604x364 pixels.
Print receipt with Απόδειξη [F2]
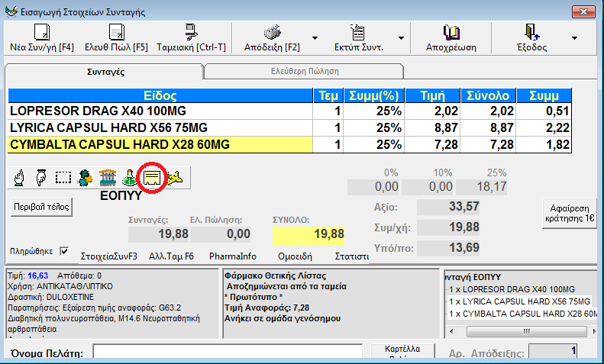272,37
